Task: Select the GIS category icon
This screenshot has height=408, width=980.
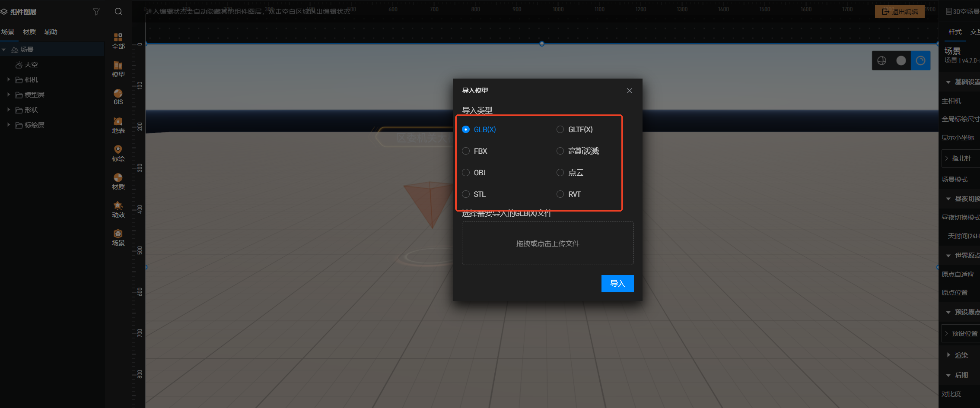Action: (118, 97)
